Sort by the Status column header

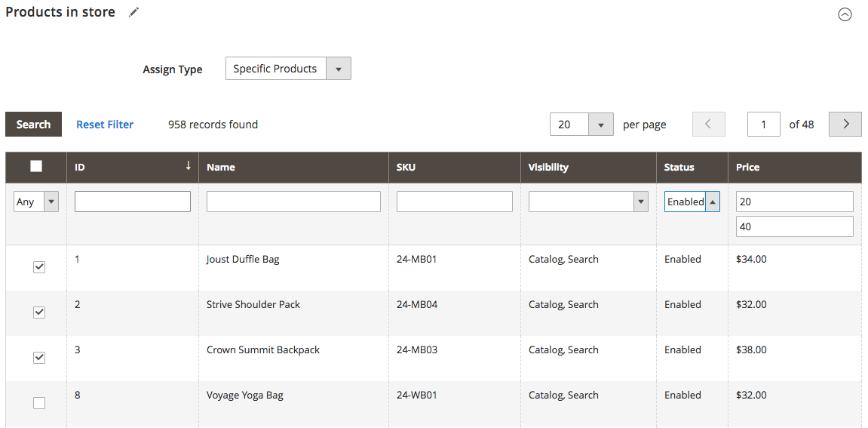(x=692, y=168)
